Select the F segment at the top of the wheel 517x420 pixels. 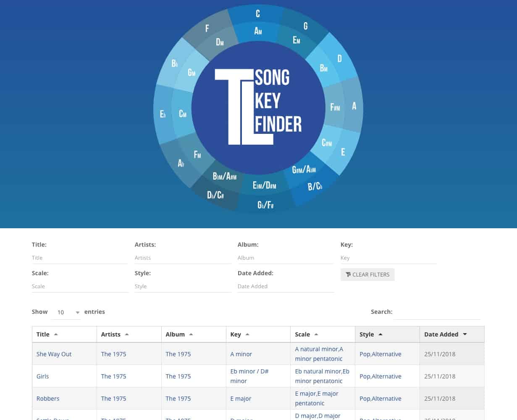point(207,28)
